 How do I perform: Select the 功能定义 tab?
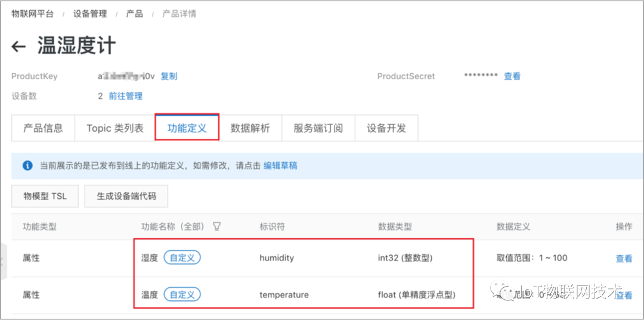[187, 128]
